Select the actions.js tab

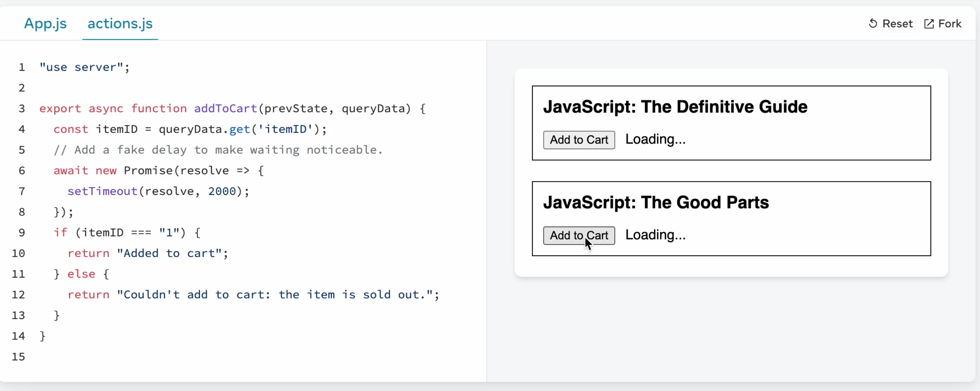pos(120,23)
